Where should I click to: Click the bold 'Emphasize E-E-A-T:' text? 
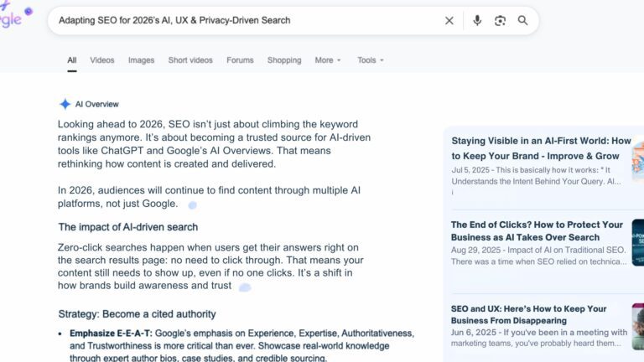click(x=111, y=334)
